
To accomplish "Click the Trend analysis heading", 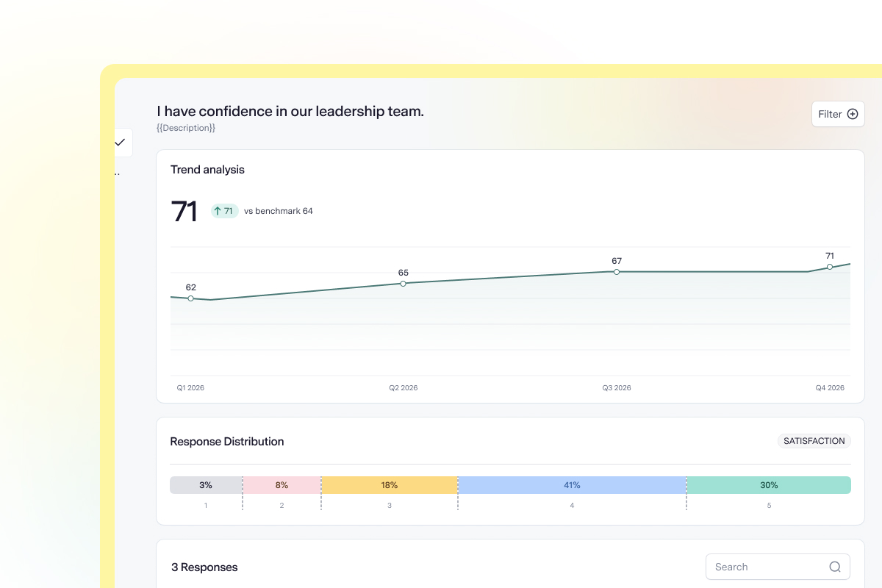I will pos(207,170).
